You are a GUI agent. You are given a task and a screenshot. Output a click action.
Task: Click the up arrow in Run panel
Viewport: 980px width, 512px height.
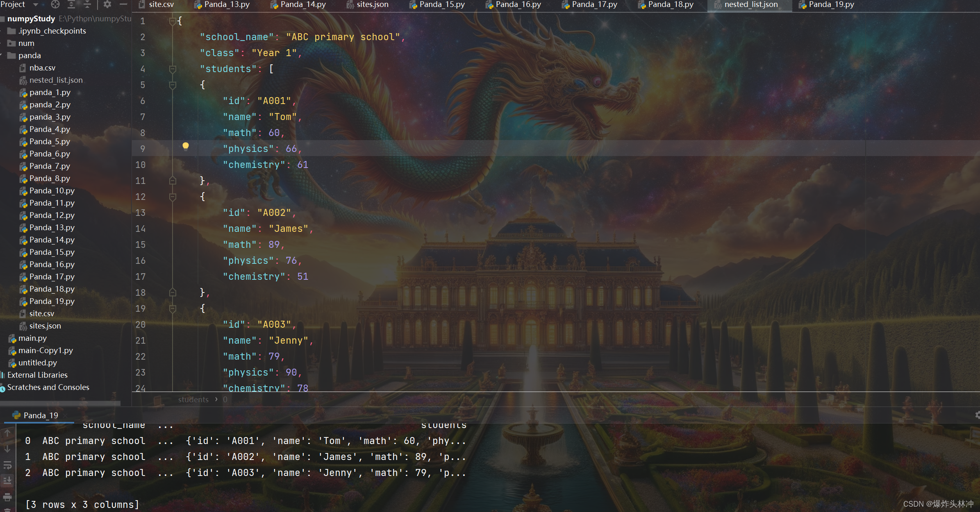click(x=7, y=433)
